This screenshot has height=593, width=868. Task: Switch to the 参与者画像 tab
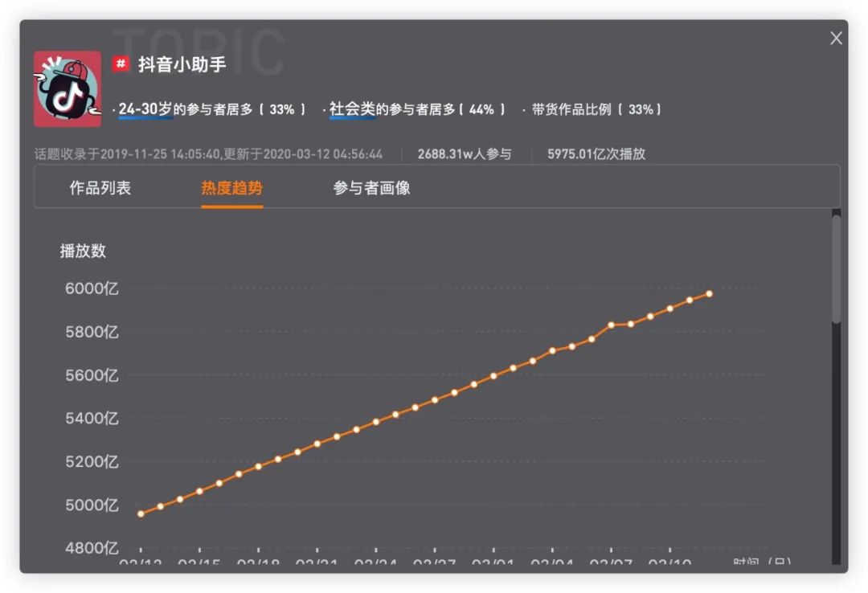[371, 188]
